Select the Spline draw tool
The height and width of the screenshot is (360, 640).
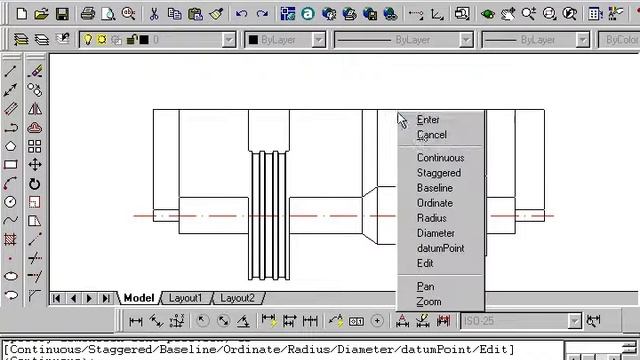pos(11,220)
